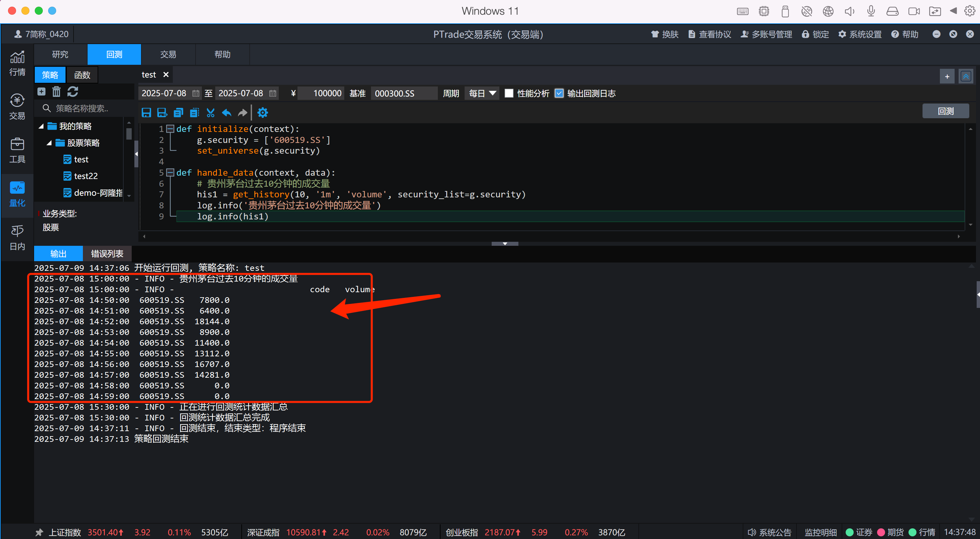
Task: Uncheck 输出回测日志 checkbox
Action: [559, 94]
